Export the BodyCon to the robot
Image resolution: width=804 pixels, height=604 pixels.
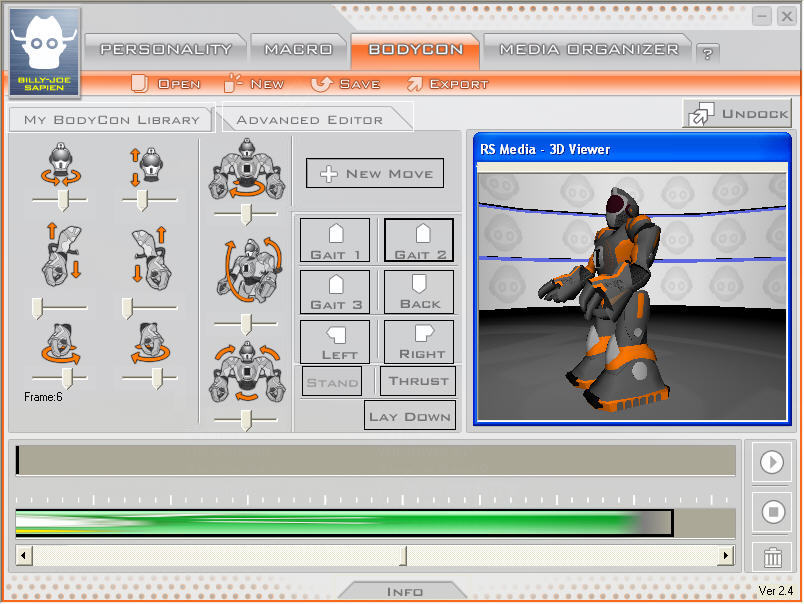click(447, 84)
